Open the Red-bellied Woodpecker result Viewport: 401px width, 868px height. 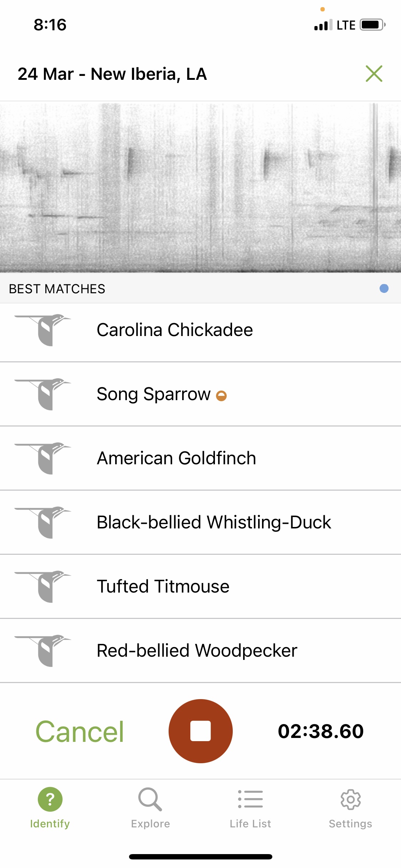tap(197, 651)
